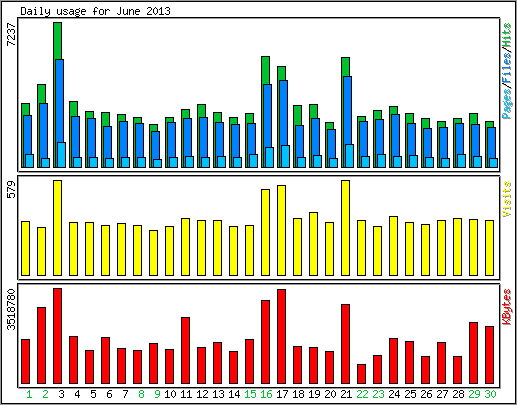517x405 pixels.
Task: Click the yellow Visits bar for day 17
Action: click(281, 230)
